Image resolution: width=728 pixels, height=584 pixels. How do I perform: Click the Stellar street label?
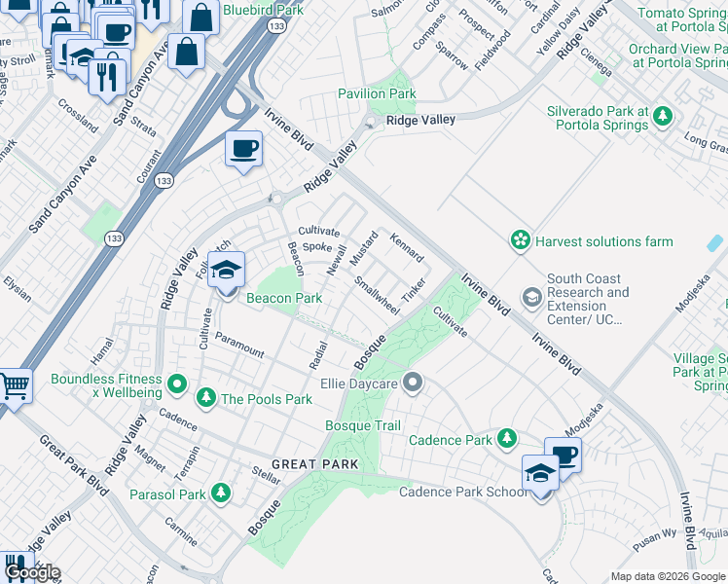[266, 475]
